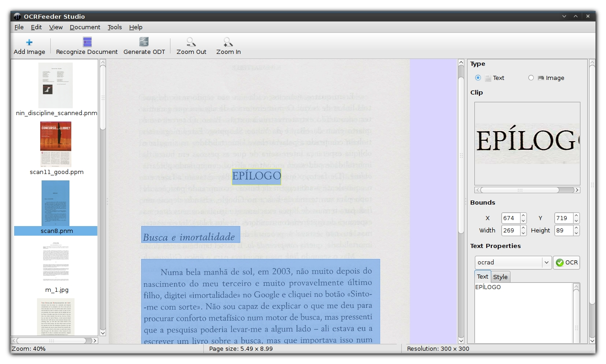Select the Busca e imortalidade text region

tap(190, 235)
